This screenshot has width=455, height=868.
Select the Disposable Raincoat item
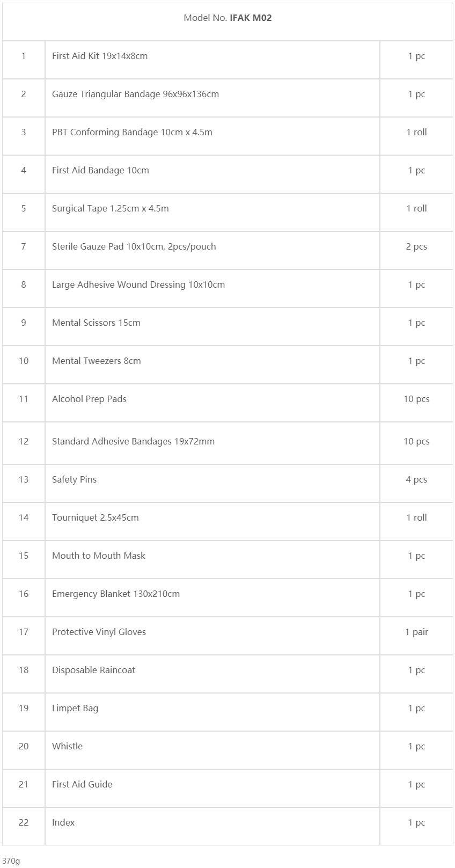[x=93, y=670]
